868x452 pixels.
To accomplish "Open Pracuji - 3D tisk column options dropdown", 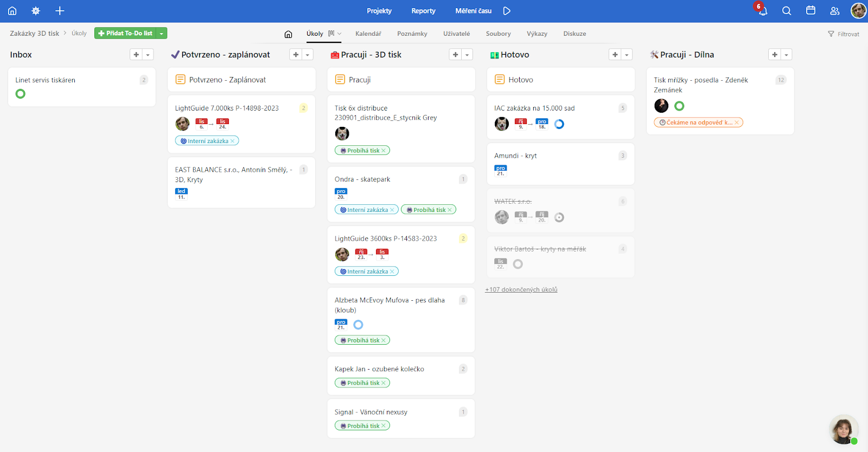I will (467, 55).
